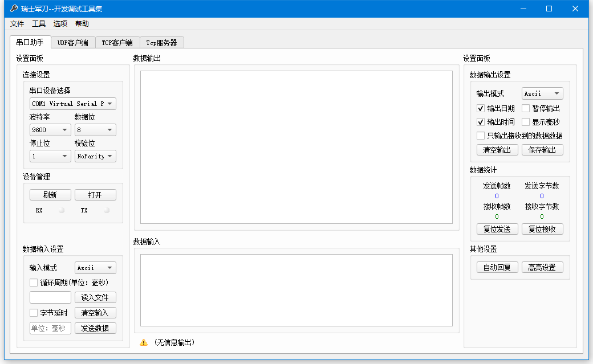Open the 波特率 9600 dropdown

coord(50,130)
